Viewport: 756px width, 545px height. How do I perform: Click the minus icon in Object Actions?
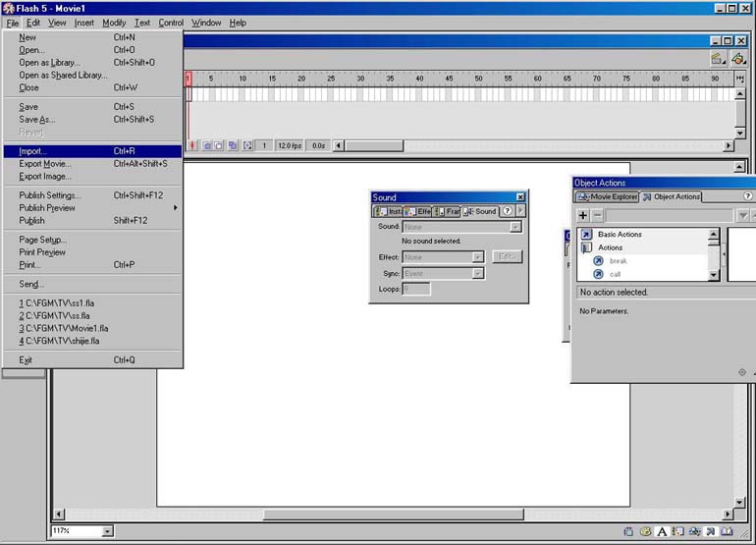[597, 215]
